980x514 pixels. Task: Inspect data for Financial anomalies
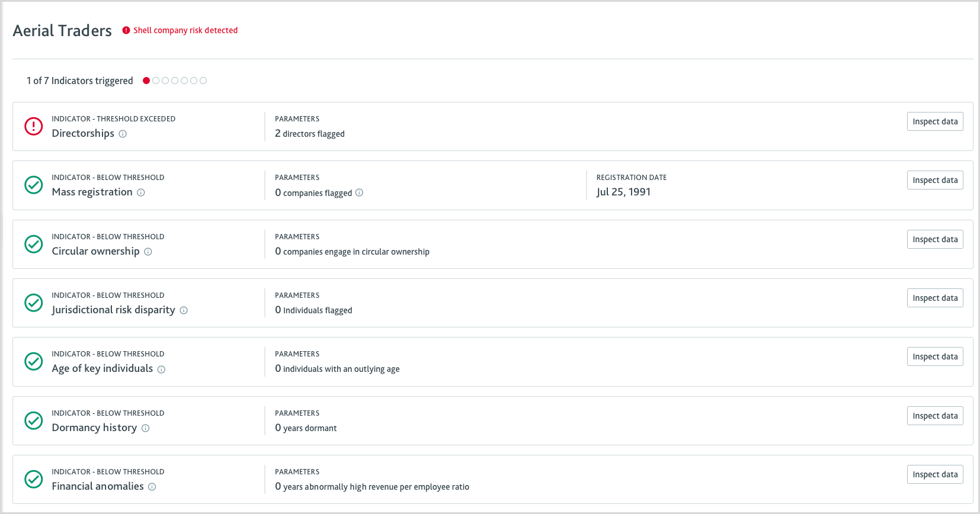pyautogui.click(x=935, y=474)
